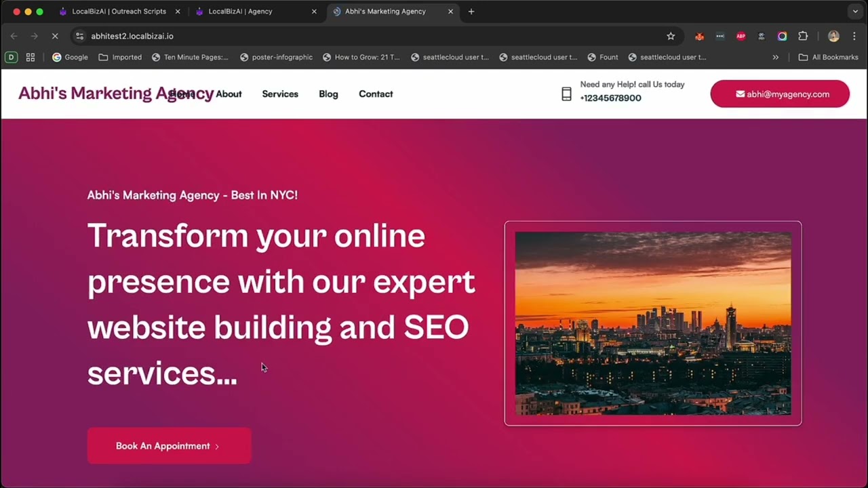The height and width of the screenshot is (488, 868).
Task: Open the rainbow ring extension icon
Action: click(x=782, y=36)
